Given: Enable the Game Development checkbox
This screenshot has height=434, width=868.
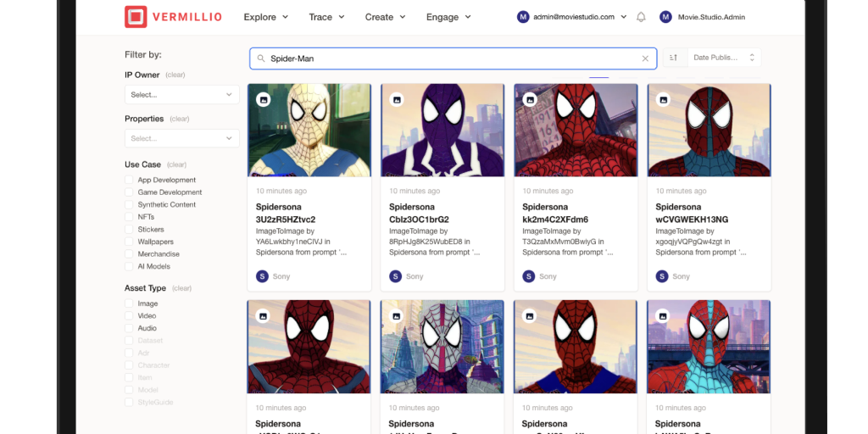Looking at the screenshot, I should pos(130,192).
